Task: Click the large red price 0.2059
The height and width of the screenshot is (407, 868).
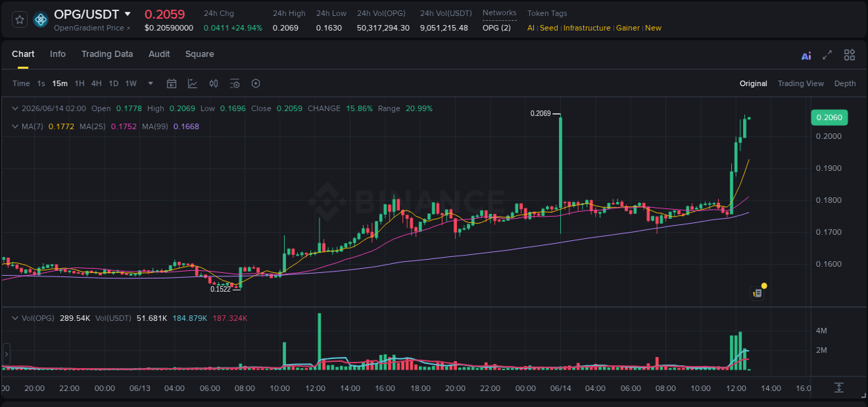Action: pyautogui.click(x=165, y=14)
